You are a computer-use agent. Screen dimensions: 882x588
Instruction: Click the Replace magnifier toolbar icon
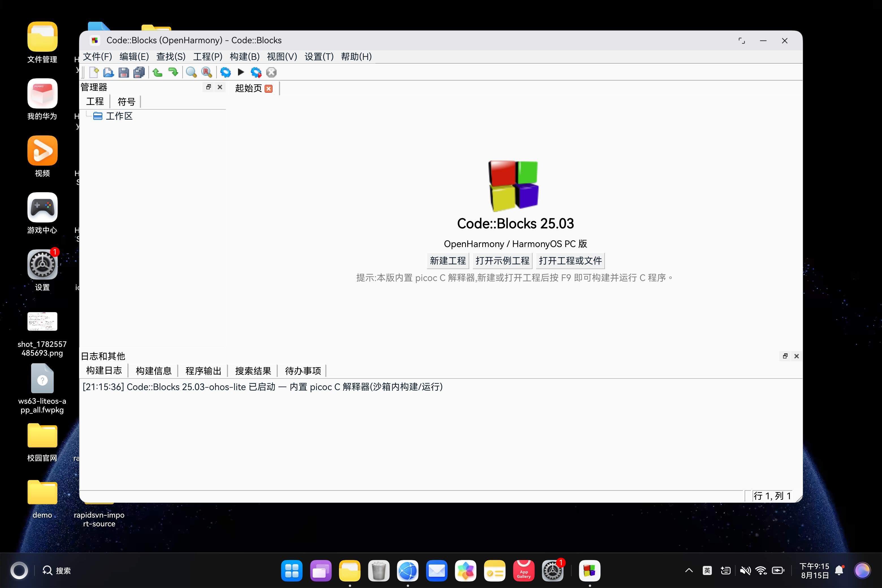(x=207, y=72)
